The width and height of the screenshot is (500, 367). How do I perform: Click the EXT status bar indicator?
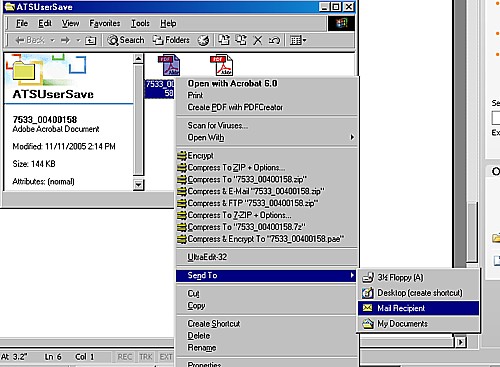(166, 357)
